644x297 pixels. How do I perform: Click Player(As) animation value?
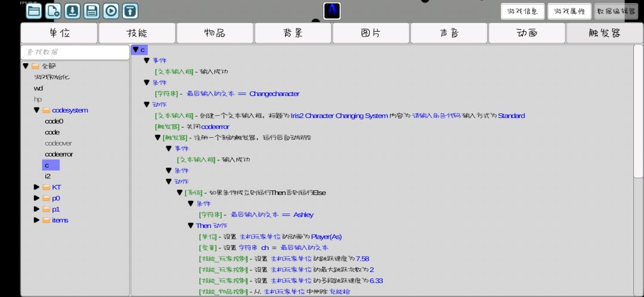pos(327,237)
